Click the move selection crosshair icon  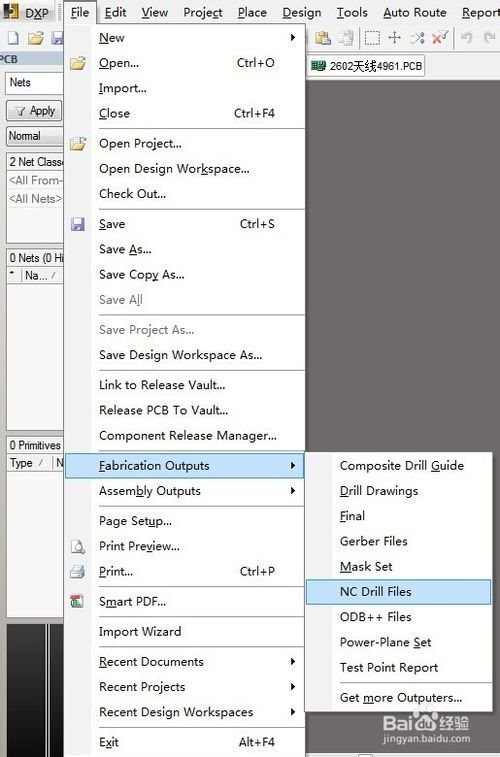(395, 38)
